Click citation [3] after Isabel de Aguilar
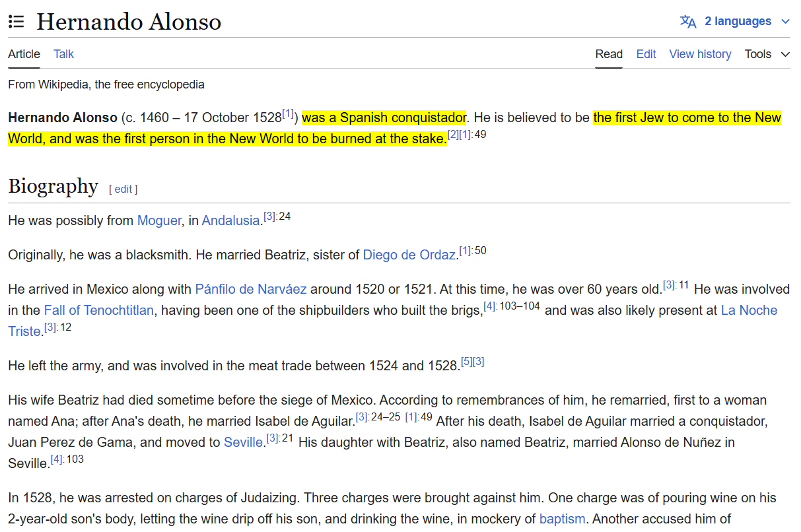Viewport: 801px width, 532px height. click(363, 417)
